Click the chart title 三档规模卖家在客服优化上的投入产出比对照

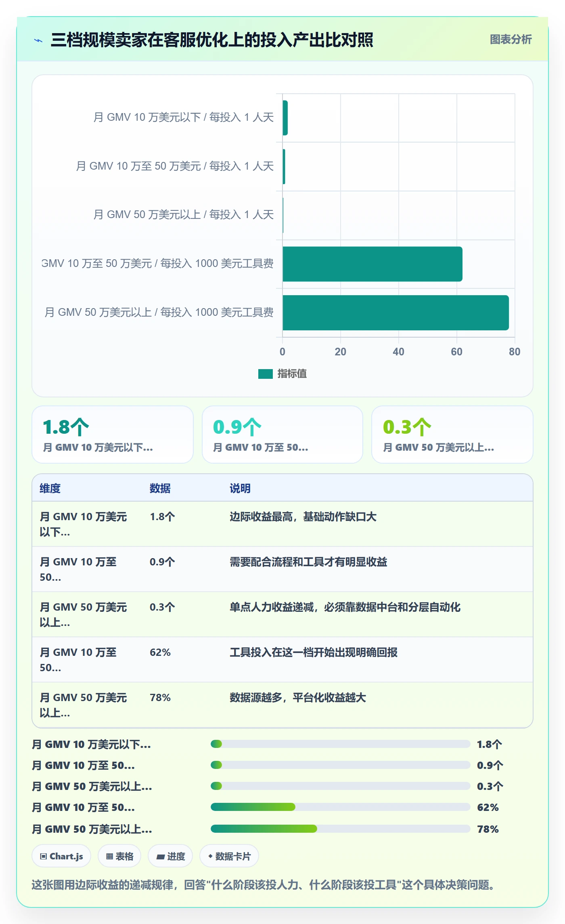pos(212,40)
